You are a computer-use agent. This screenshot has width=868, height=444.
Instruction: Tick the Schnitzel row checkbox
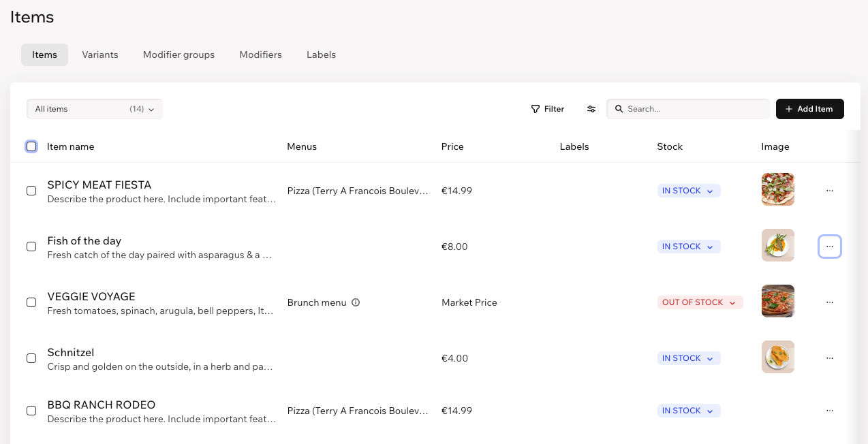click(31, 358)
